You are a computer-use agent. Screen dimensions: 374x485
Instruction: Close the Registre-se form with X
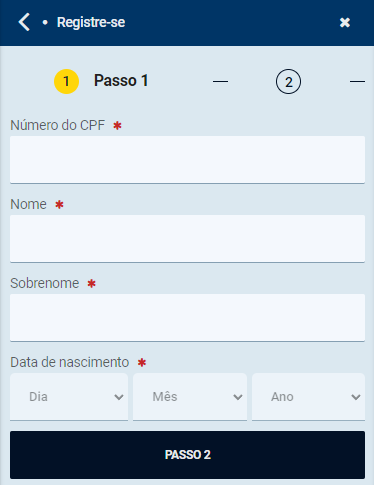345,23
